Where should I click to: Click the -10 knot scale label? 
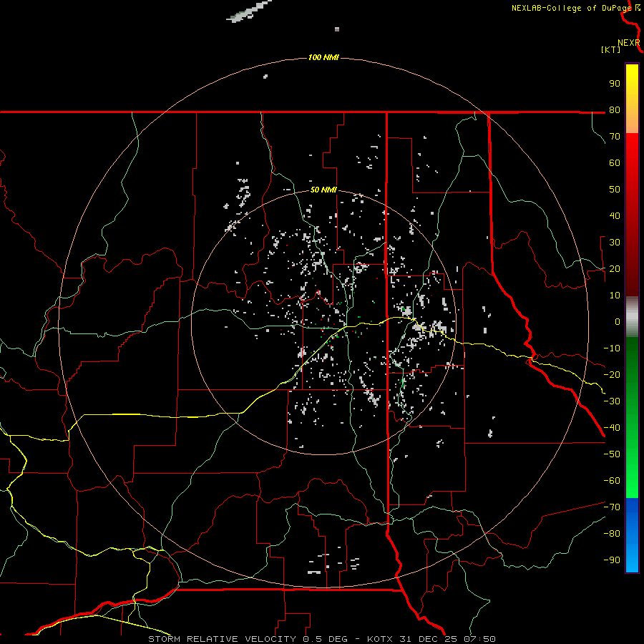click(612, 348)
